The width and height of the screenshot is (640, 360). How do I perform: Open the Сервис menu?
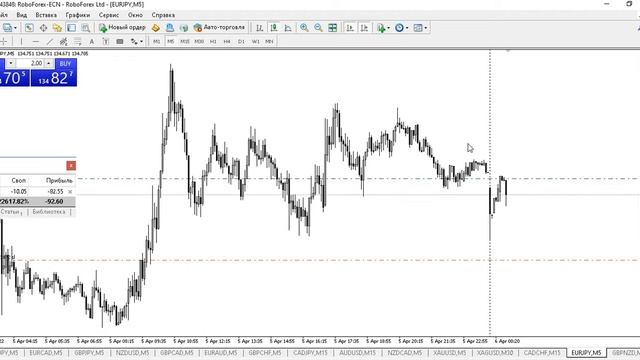point(109,15)
